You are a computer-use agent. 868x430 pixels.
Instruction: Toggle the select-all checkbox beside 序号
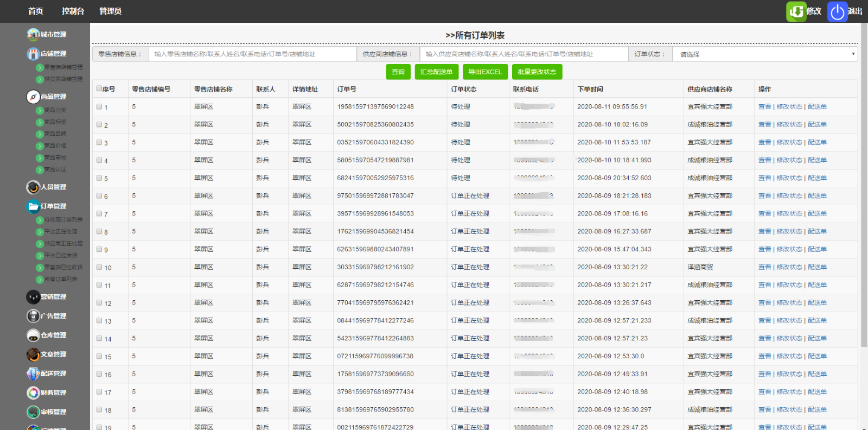[99, 88]
